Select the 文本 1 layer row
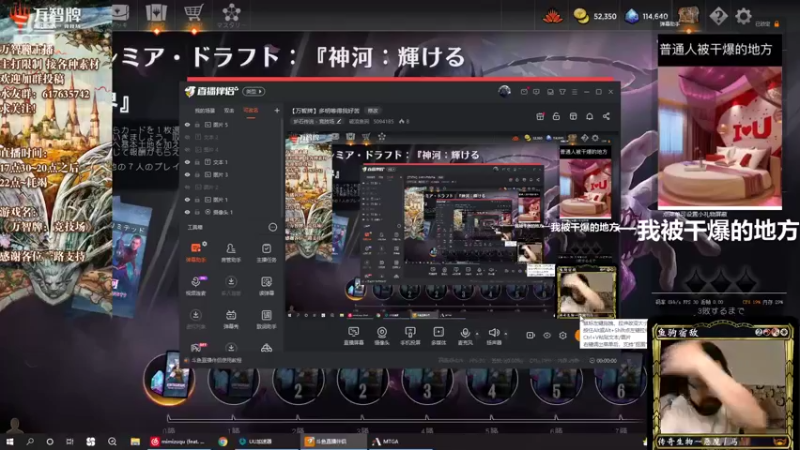 pyautogui.click(x=232, y=162)
